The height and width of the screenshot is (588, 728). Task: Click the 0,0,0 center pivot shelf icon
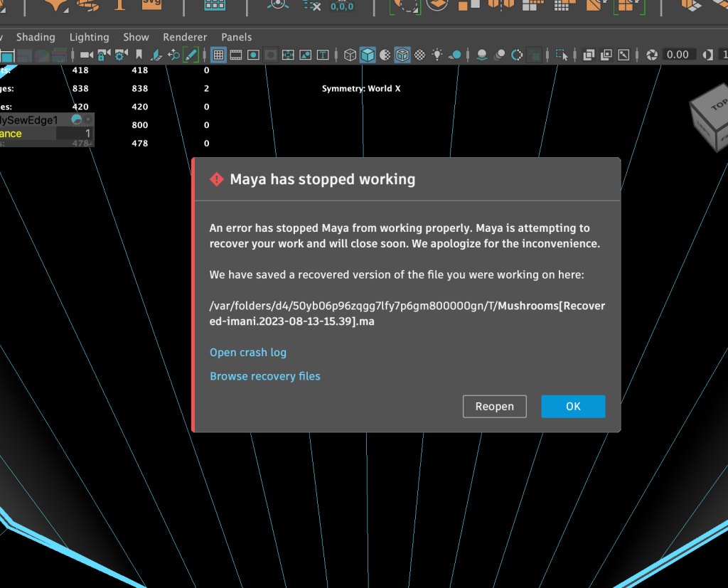(x=342, y=5)
